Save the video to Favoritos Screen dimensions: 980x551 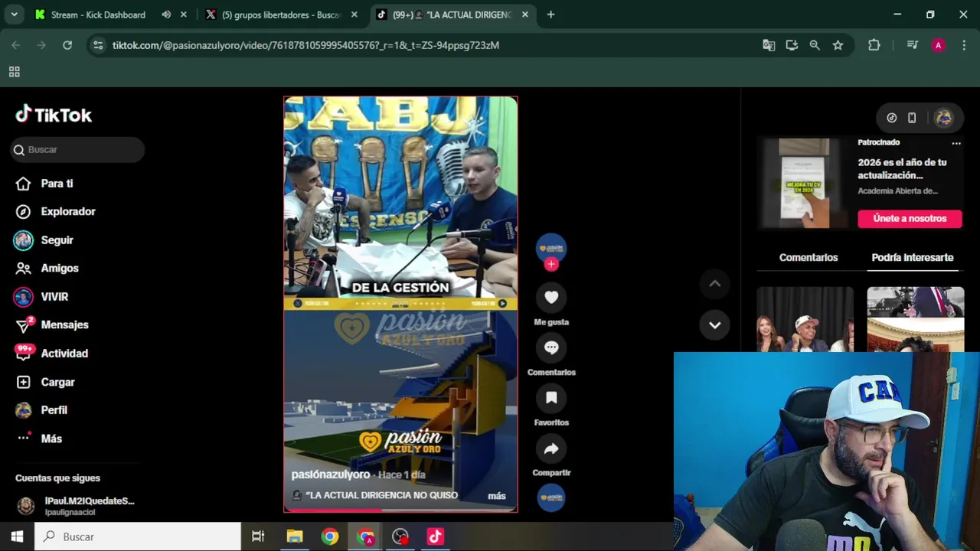point(551,397)
